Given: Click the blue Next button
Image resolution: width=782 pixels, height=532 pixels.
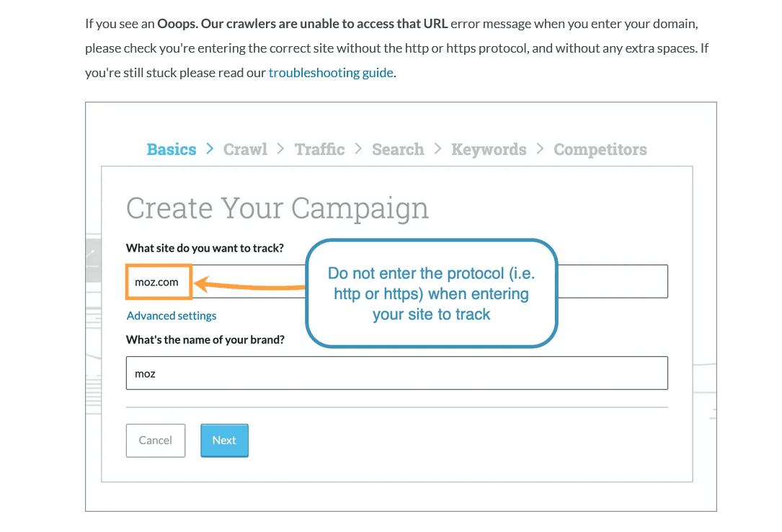Looking at the screenshot, I should 224,440.
